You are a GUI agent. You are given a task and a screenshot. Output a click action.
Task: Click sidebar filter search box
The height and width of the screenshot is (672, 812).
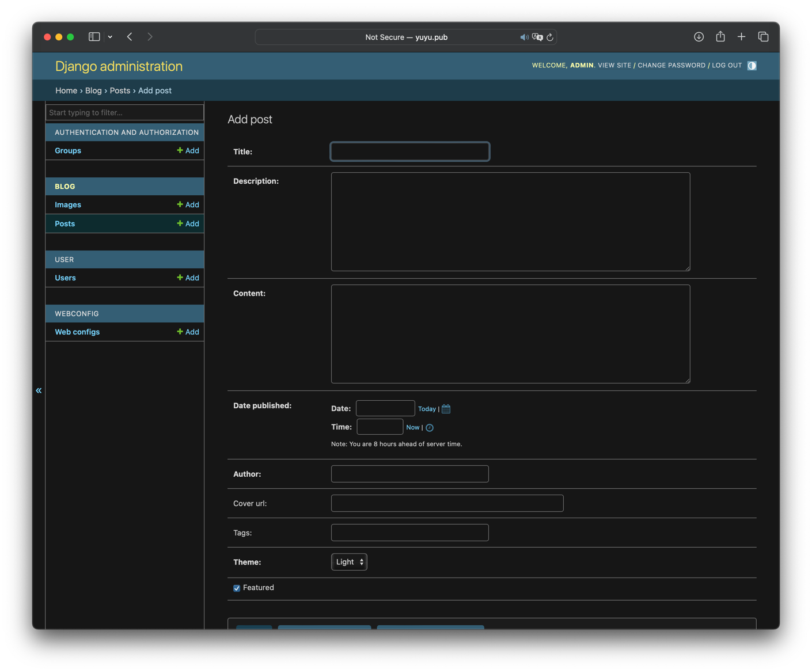coord(124,112)
